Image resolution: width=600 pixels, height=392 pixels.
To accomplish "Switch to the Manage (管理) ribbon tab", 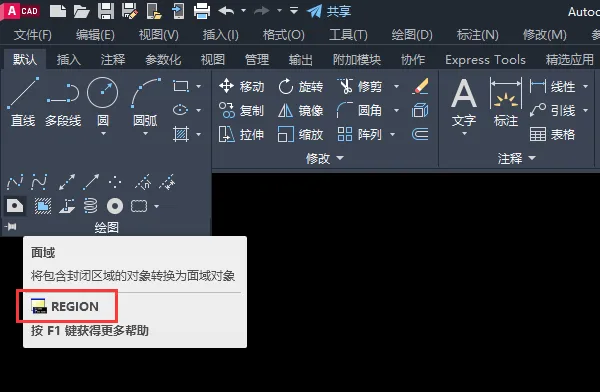I will click(257, 60).
